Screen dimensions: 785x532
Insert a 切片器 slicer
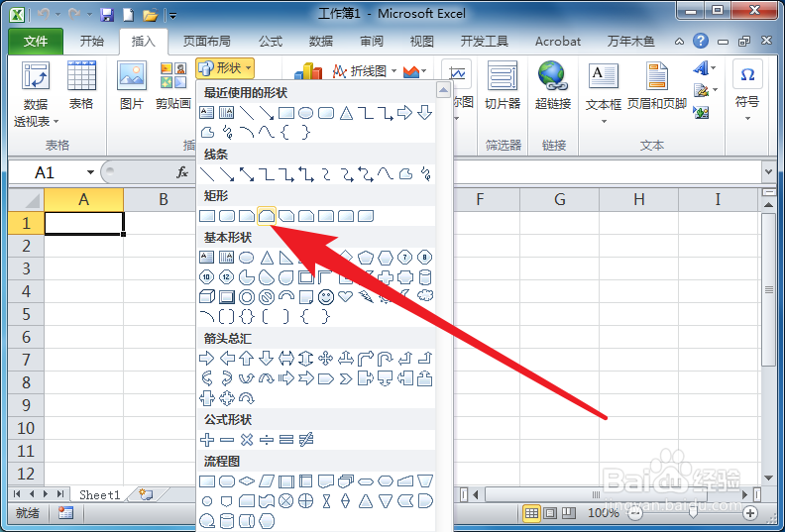[503, 85]
